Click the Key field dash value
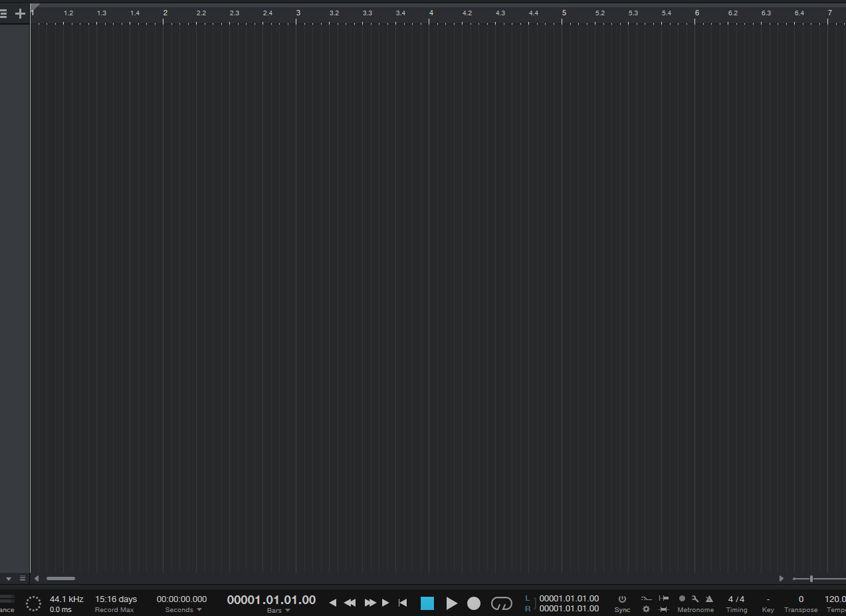846x616 pixels. tap(768, 599)
